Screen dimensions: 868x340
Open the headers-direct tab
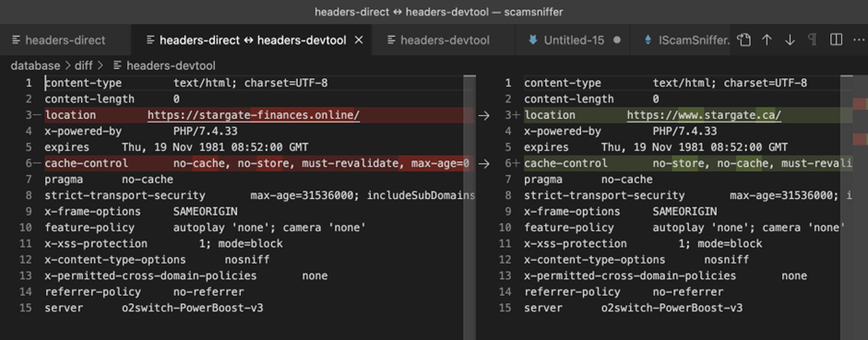pos(59,40)
